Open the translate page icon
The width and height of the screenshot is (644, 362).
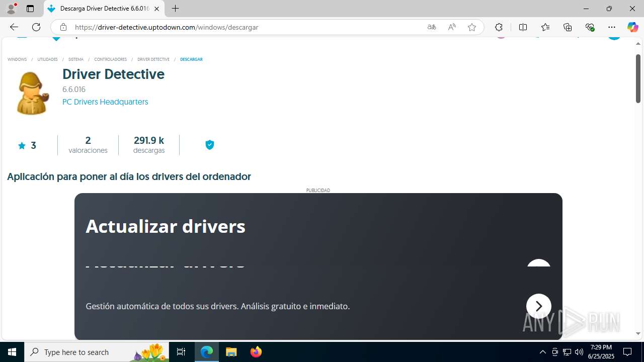click(x=432, y=27)
